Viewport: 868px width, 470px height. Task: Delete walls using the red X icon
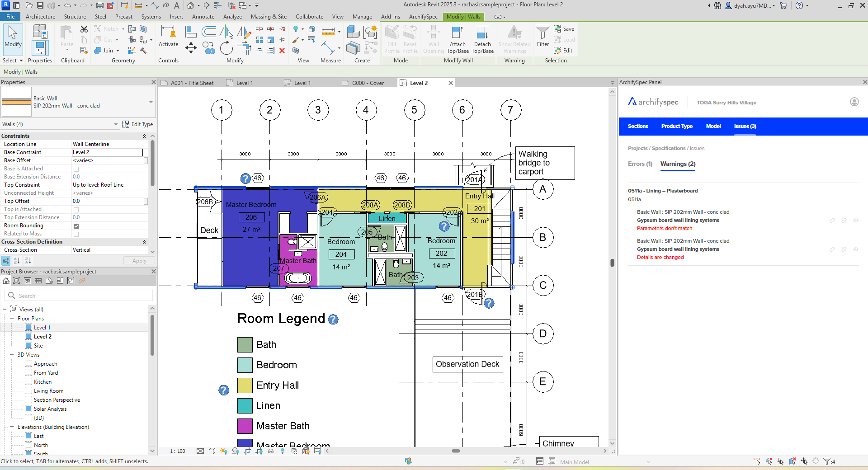tap(282, 51)
